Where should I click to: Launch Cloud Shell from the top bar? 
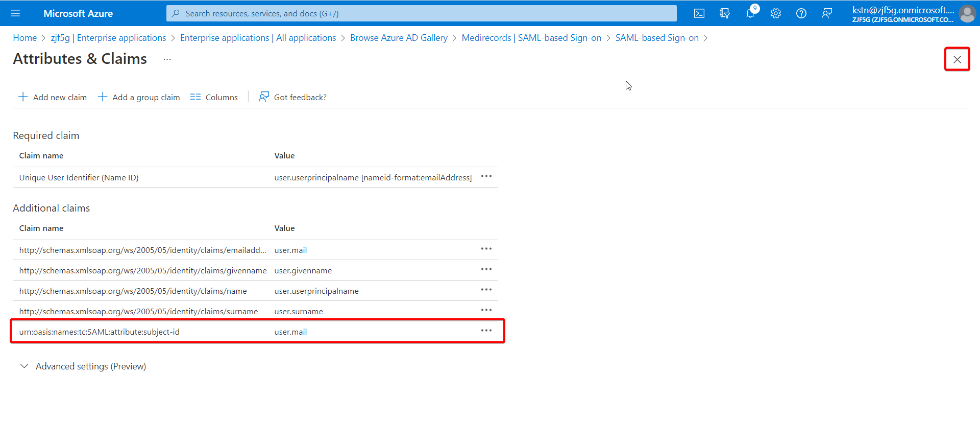tap(699, 13)
